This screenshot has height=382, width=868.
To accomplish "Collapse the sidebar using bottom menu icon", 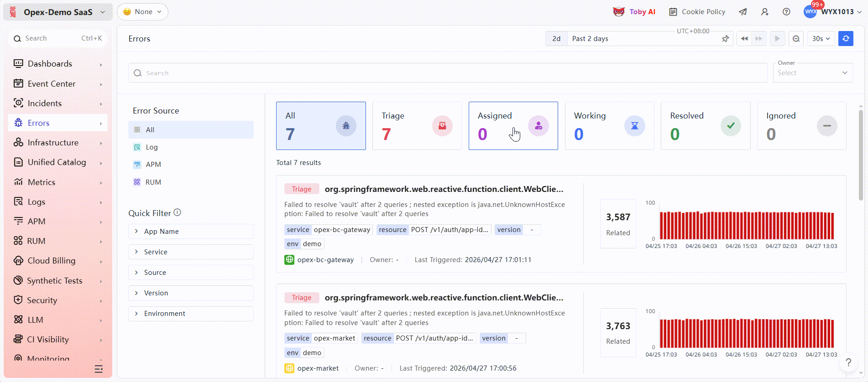I will tap(99, 369).
